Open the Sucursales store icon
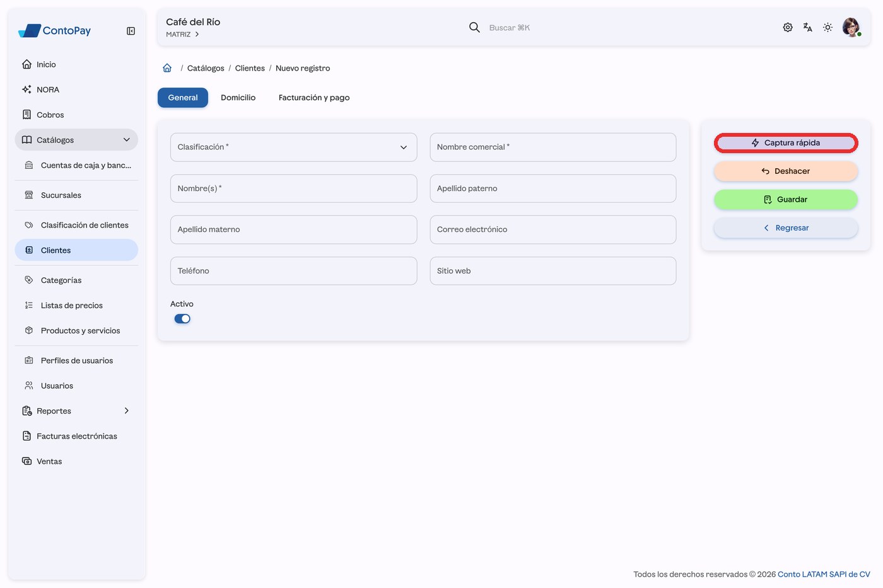883x588 pixels. pos(29,195)
